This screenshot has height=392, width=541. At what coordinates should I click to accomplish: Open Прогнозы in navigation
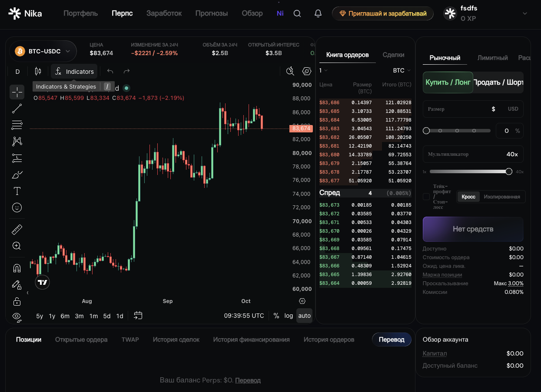(212, 13)
